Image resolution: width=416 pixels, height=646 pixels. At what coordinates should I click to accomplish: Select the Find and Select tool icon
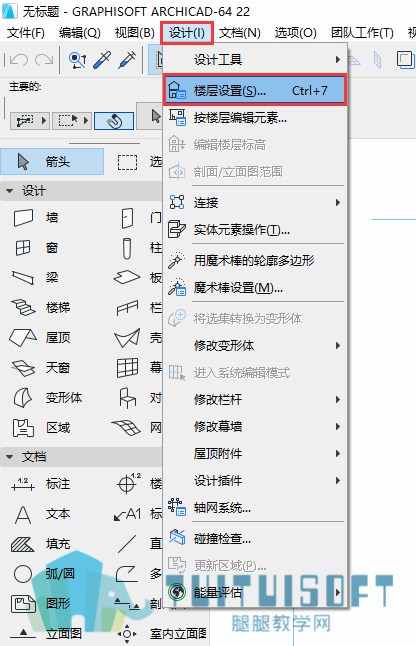(77, 60)
